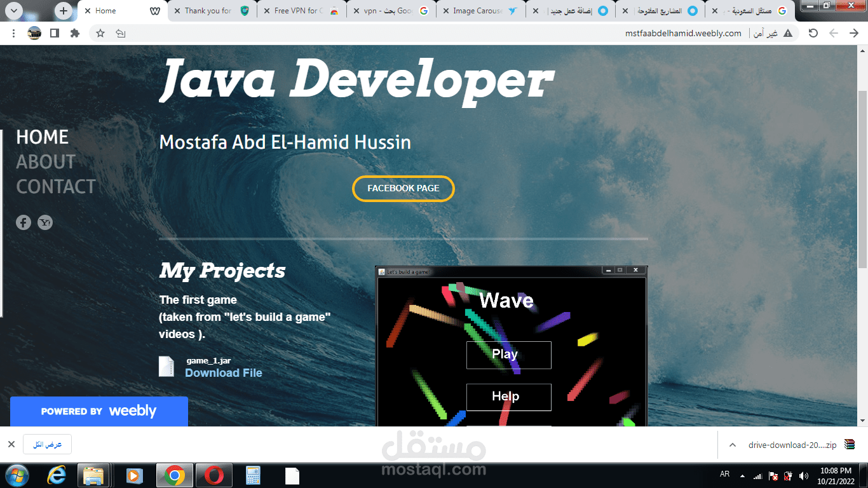Image resolution: width=868 pixels, height=488 pixels.
Task: Go to HOME in the site navigation
Action: pos(42,137)
